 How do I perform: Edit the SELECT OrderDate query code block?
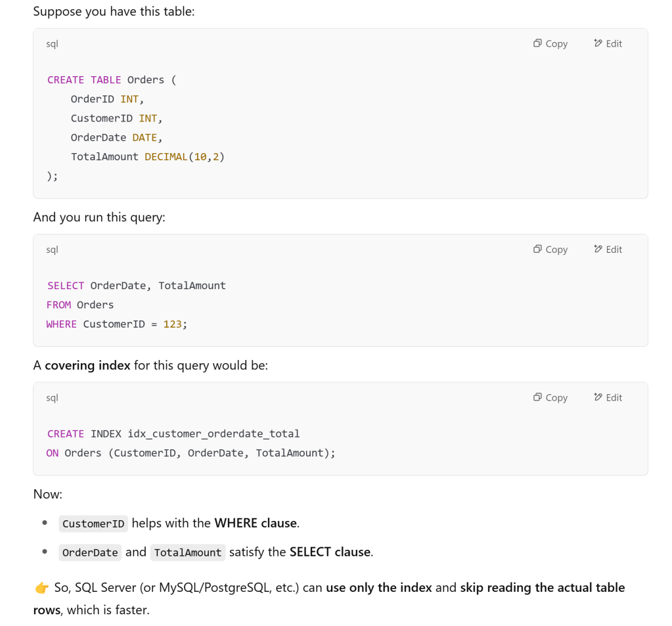(x=608, y=249)
